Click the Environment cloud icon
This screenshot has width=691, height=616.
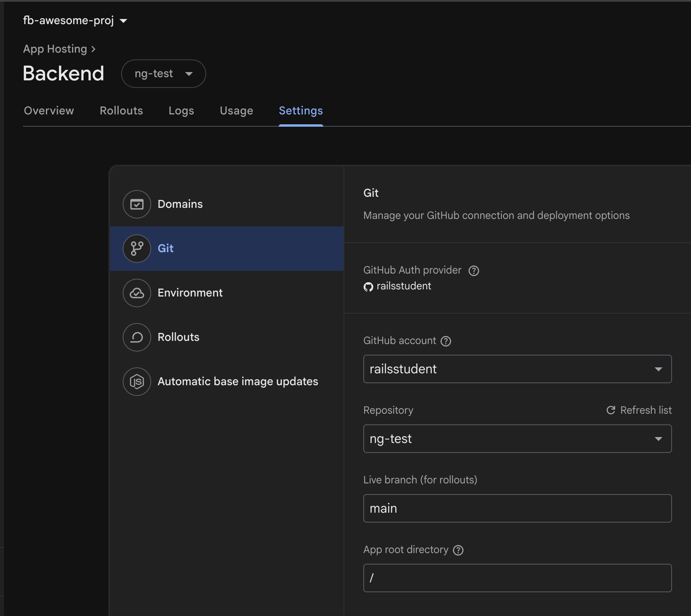pos(137,293)
